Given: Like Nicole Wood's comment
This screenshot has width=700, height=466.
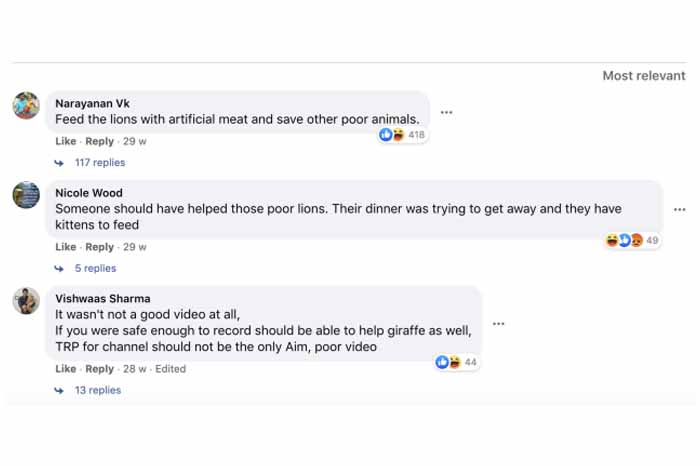Looking at the screenshot, I should pyautogui.click(x=65, y=247).
